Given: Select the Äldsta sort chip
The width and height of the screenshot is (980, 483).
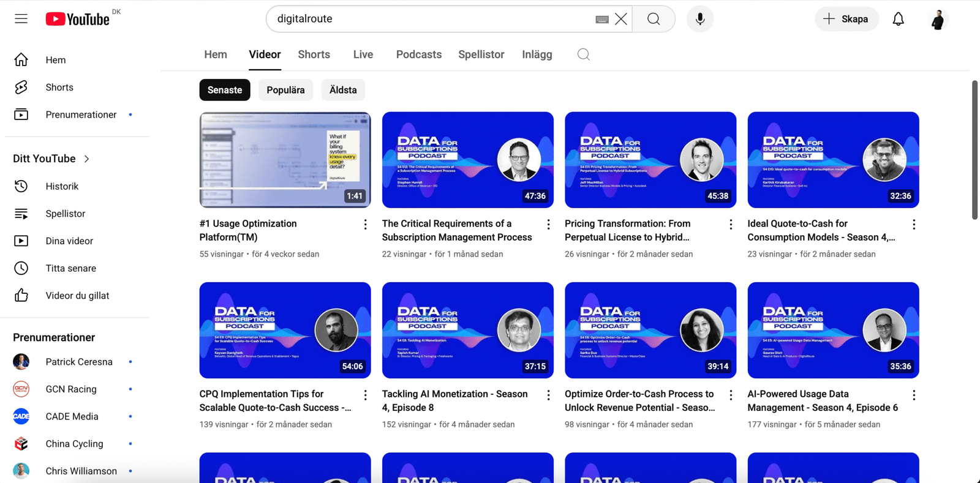Looking at the screenshot, I should (x=343, y=90).
